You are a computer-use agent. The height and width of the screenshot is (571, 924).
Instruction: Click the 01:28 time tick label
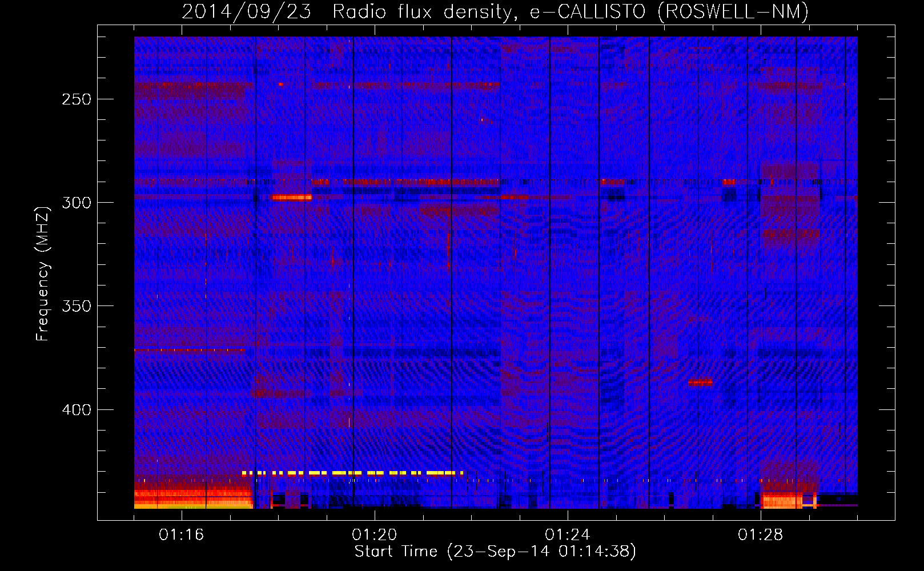pos(761,535)
